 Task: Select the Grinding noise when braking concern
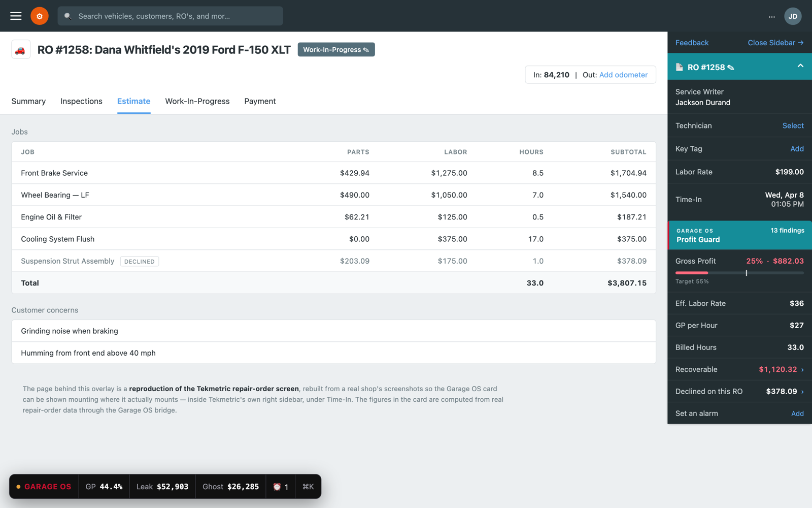tap(333, 331)
